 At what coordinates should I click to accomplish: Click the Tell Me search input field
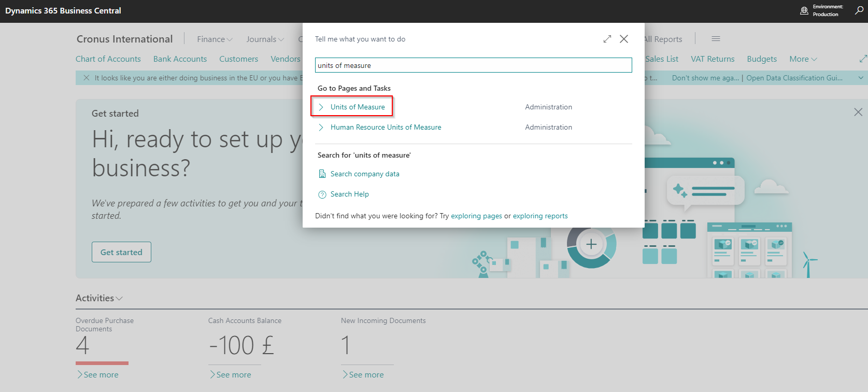(x=473, y=65)
